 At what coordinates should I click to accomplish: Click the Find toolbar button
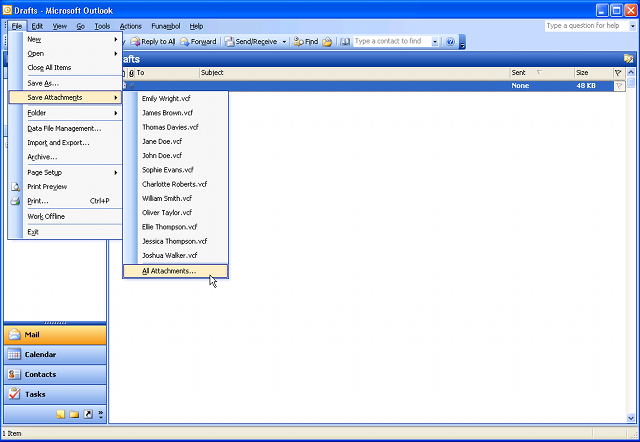tap(306, 41)
